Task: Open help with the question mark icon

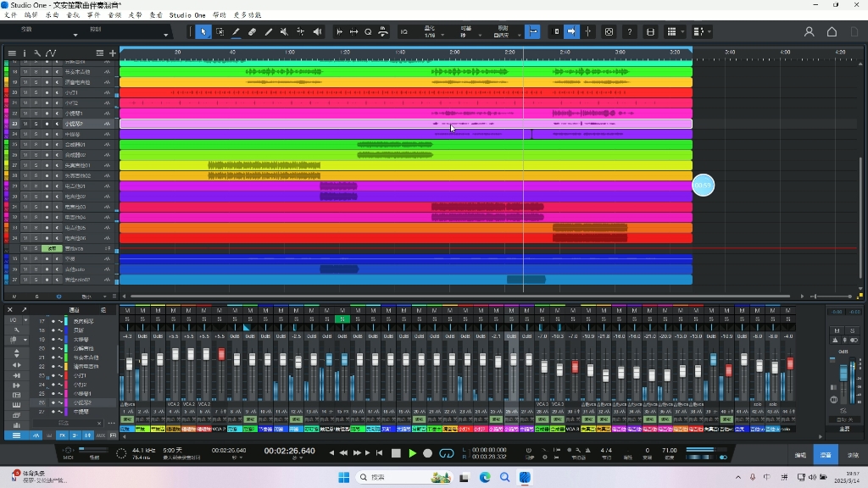Action: point(630,32)
